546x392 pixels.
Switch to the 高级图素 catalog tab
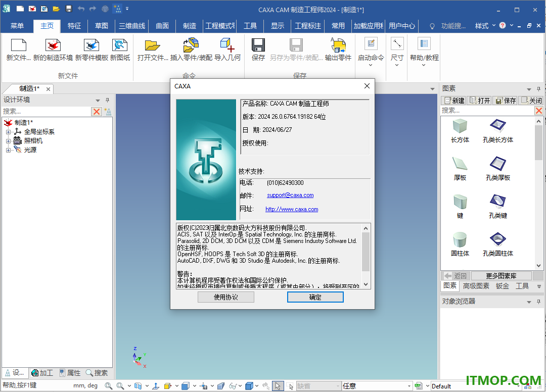(x=476, y=286)
